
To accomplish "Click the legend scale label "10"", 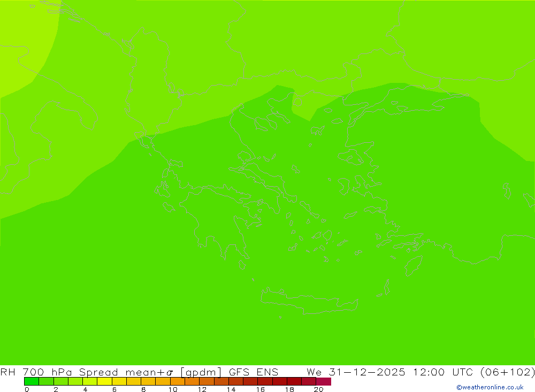I will click(x=173, y=389).
